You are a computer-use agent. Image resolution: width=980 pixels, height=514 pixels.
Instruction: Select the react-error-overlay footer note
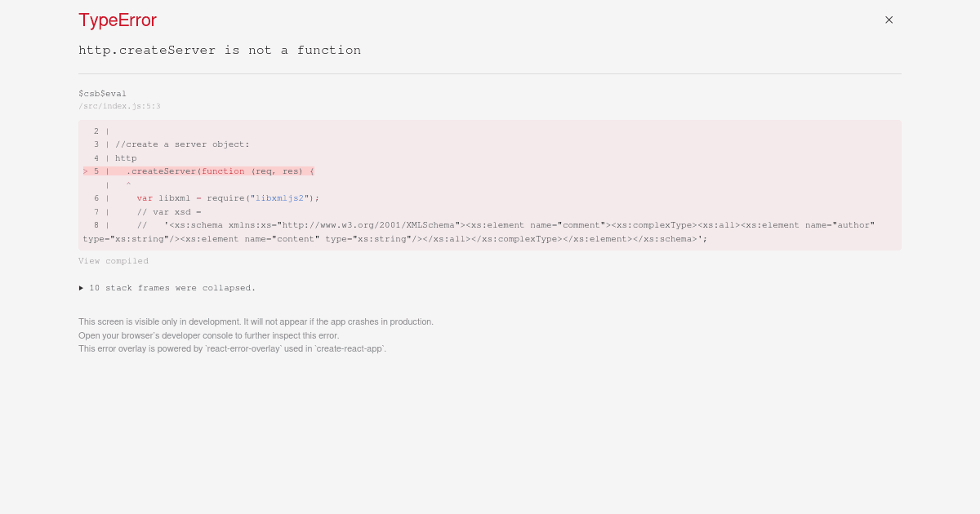(232, 348)
